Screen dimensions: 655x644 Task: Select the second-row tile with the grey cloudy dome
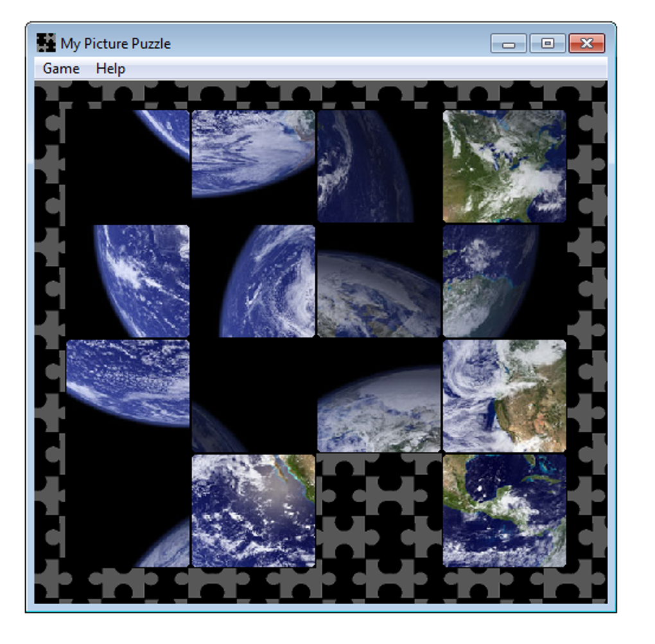(379, 281)
